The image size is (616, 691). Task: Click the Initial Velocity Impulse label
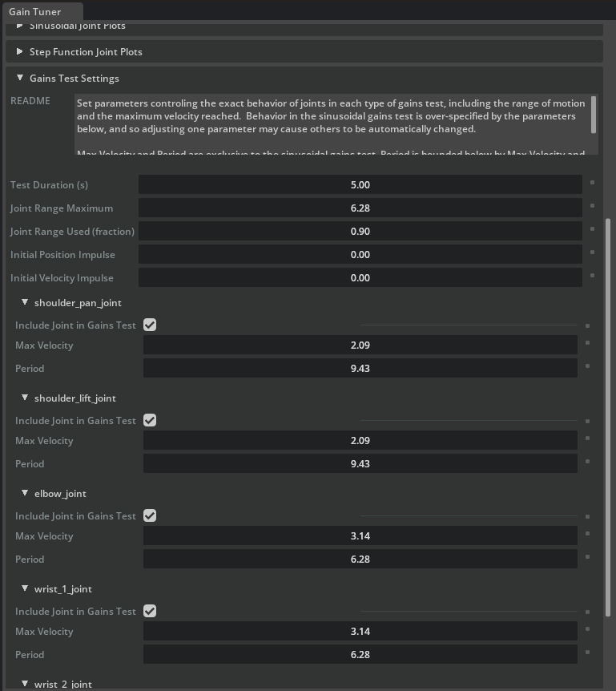(62, 278)
